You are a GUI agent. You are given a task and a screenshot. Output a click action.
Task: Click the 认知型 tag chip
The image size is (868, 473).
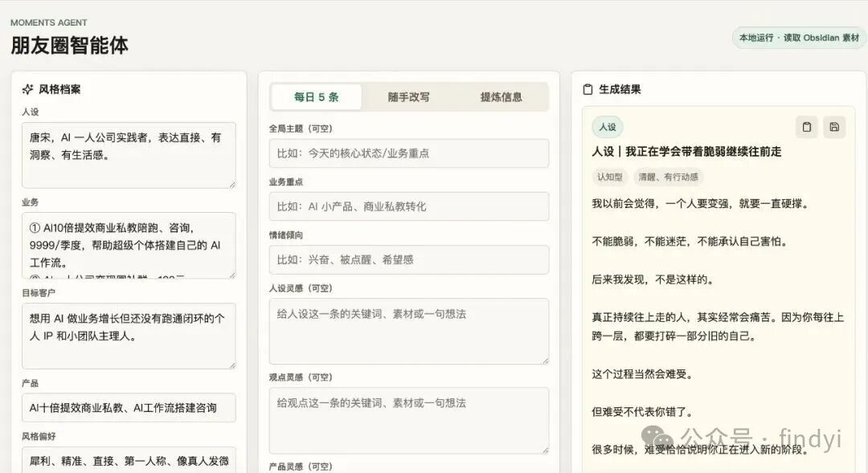click(609, 177)
